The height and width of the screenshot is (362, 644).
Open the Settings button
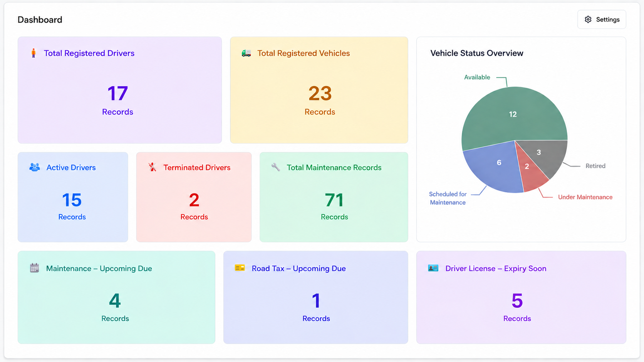click(x=602, y=20)
